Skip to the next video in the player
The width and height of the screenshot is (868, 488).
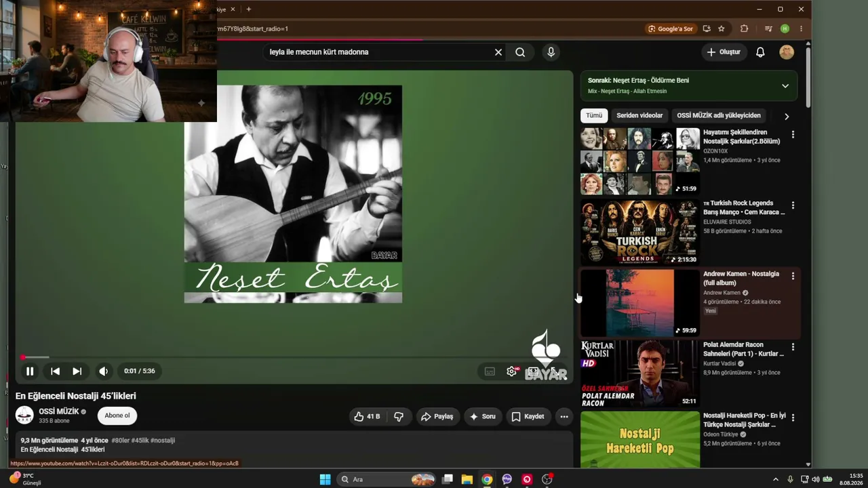click(x=77, y=371)
